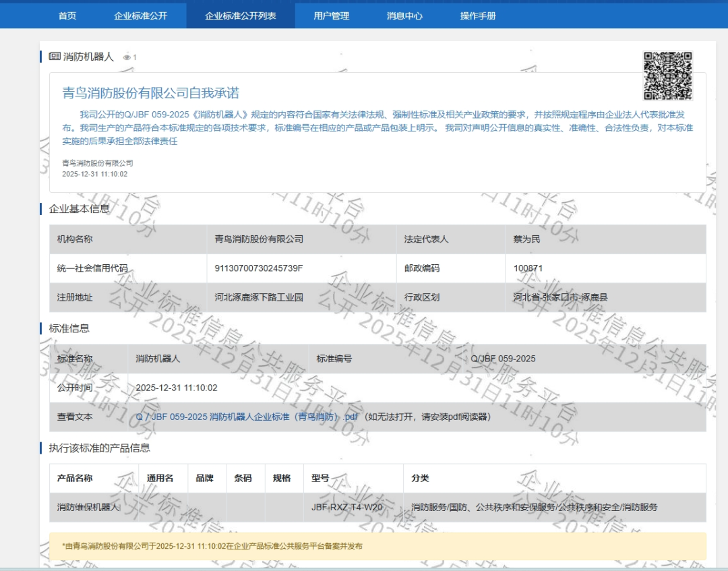Viewport: 728px width, 571px height.
Task: Click the 行政区划 label cell
Action: 451,297
